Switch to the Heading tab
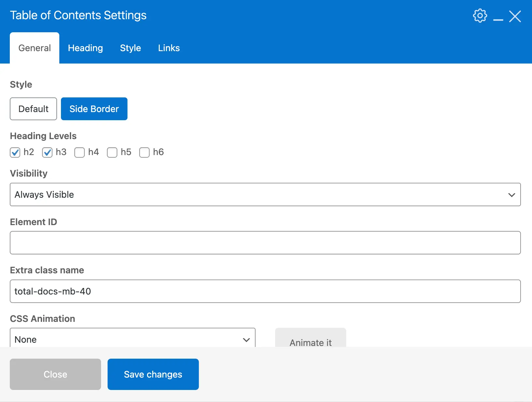The height and width of the screenshot is (402, 532). pos(85,48)
